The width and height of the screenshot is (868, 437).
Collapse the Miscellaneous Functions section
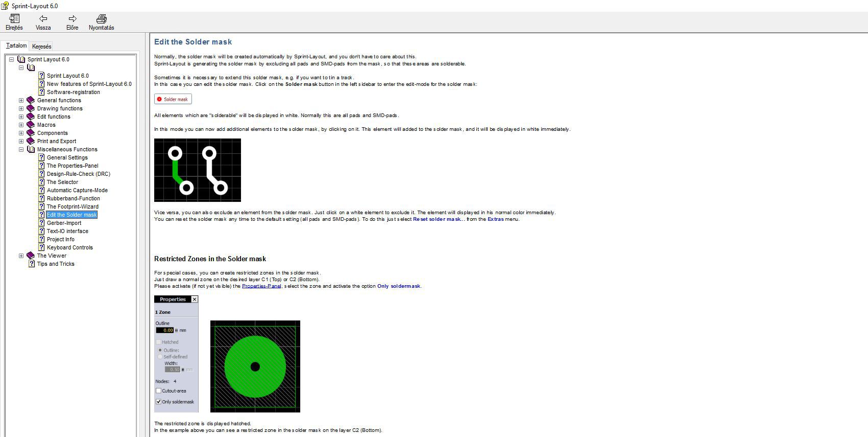click(x=21, y=149)
